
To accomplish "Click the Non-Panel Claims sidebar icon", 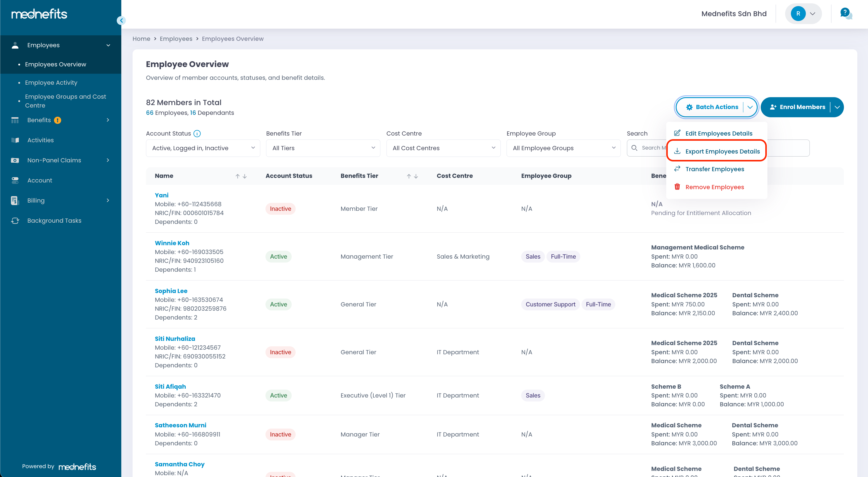I will [x=15, y=160].
